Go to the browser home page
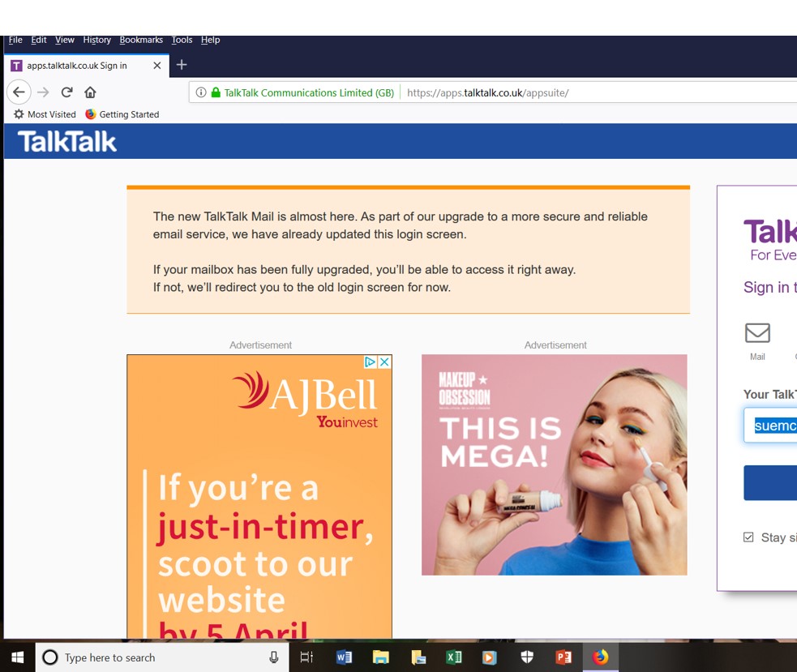Image resolution: width=797 pixels, height=672 pixels. coord(90,92)
